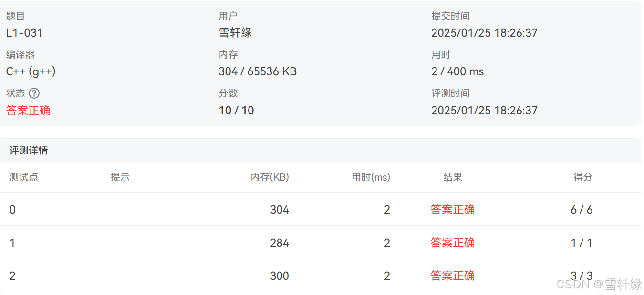Sort by the 测试点 column header
644x295 pixels.
(x=23, y=177)
